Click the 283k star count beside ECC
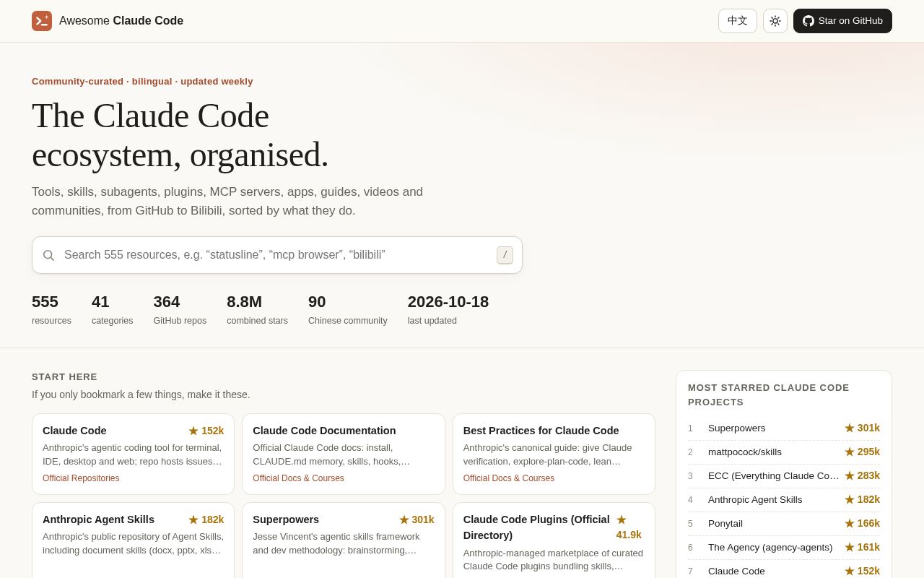 coord(863,476)
